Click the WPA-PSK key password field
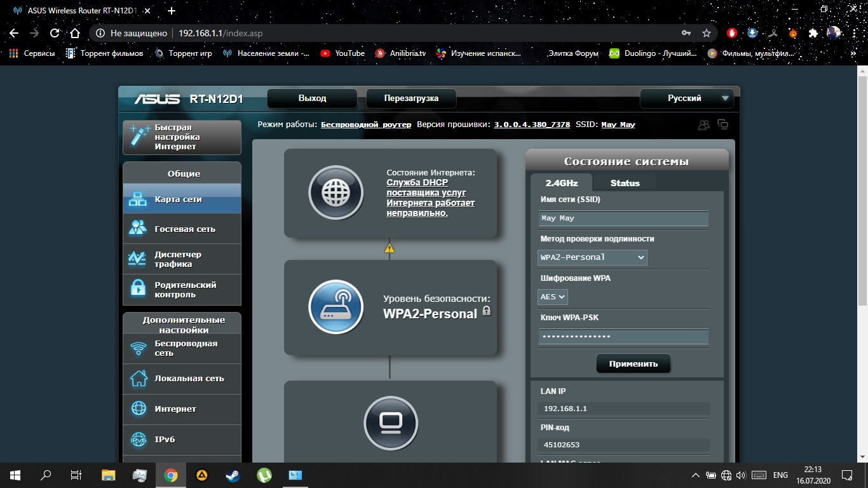Image resolution: width=868 pixels, height=488 pixels. click(623, 337)
